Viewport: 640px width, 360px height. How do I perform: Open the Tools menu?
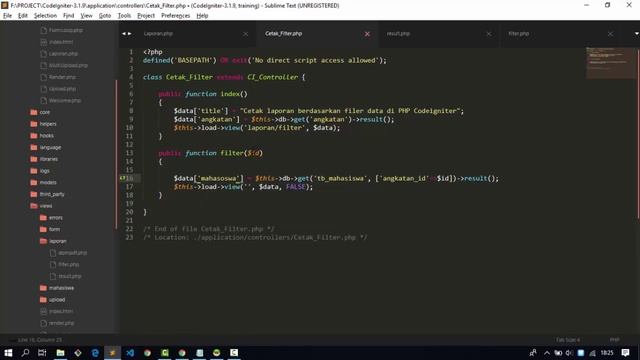tap(124, 16)
